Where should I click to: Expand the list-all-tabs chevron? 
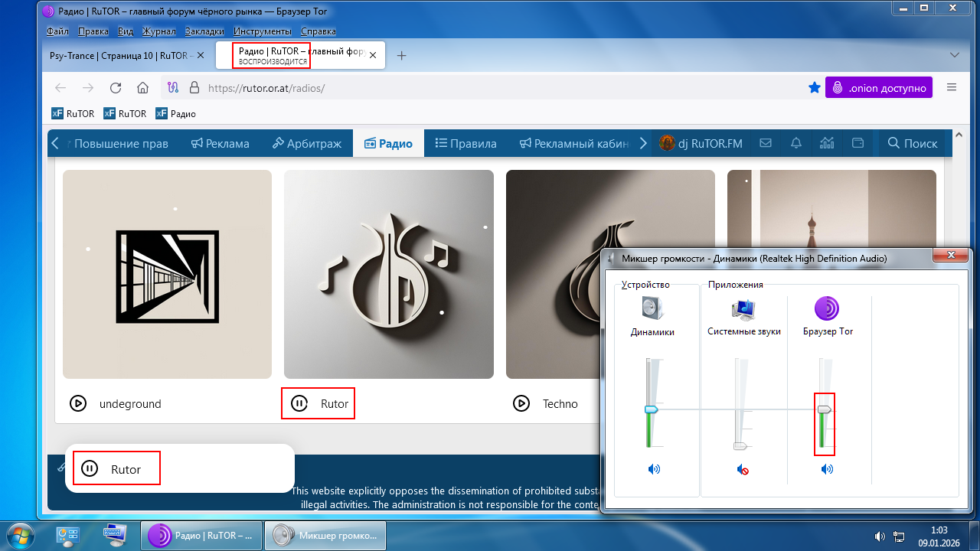pos(954,55)
